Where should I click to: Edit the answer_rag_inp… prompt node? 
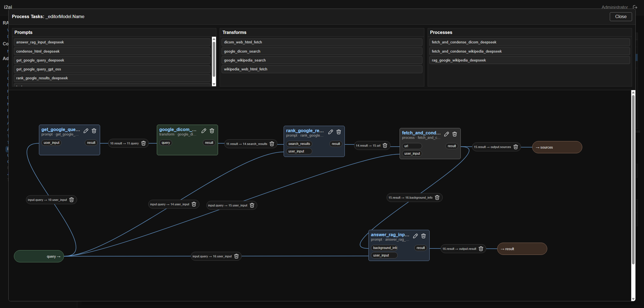(x=415, y=236)
